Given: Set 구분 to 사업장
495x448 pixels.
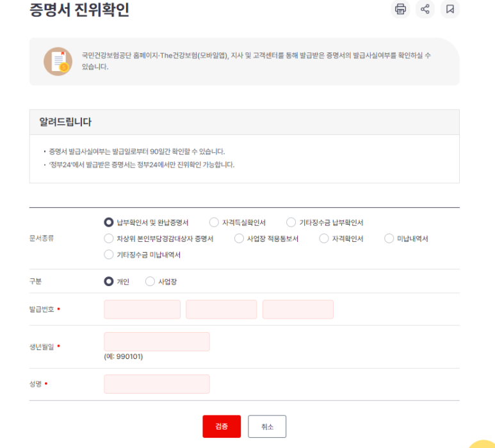Looking at the screenshot, I should [150, 282].
